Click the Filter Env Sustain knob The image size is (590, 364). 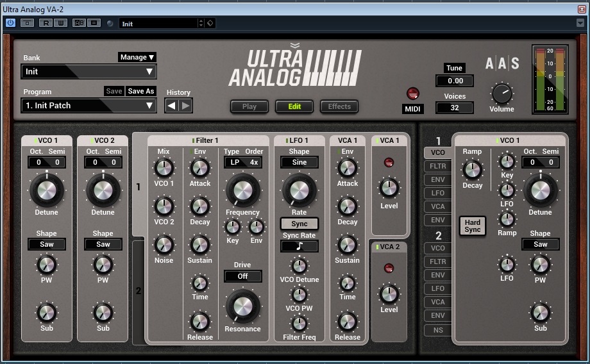(x=200, y=245)
